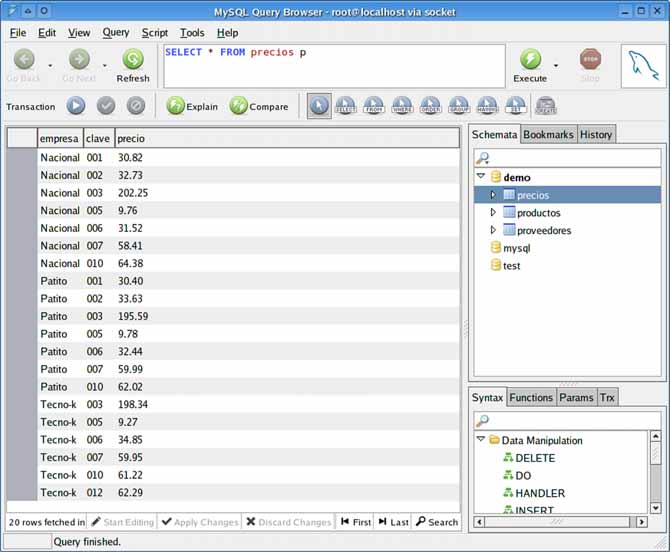Viewport: 670px width, 552px height.
Task: Jump to First row button
Action: tap(356, 522)
